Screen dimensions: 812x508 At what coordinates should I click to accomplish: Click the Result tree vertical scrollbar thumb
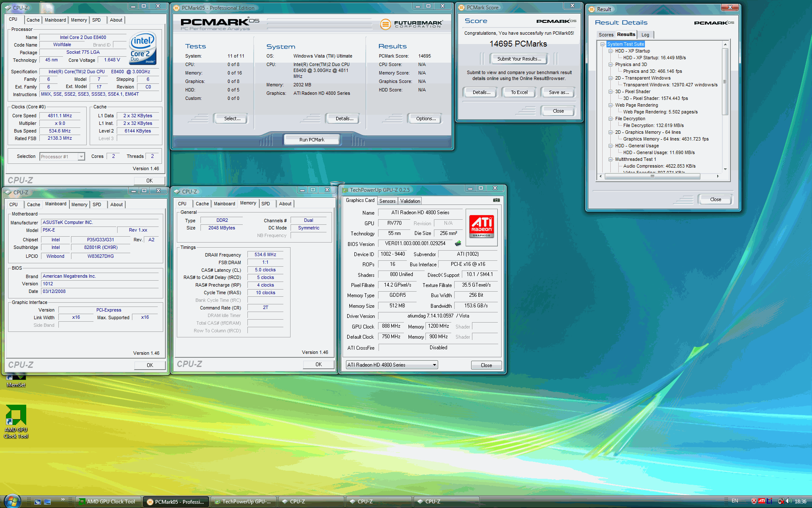point(725,82)
